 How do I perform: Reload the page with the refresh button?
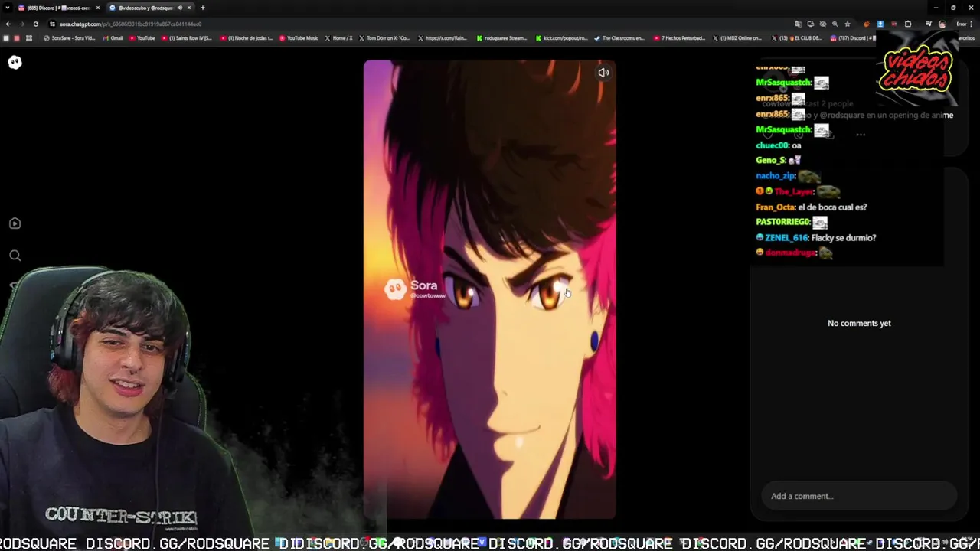[x=35, y=24]
